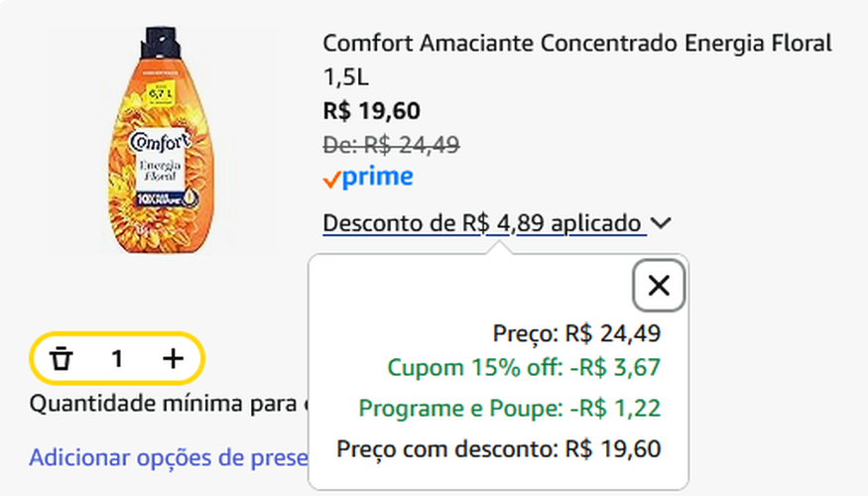The width and height of the screenshot is (868, 496).
Task: Open the Comfort Amaciante Concentrado product title
Action: pyautogui.click(x=576, y=45)
